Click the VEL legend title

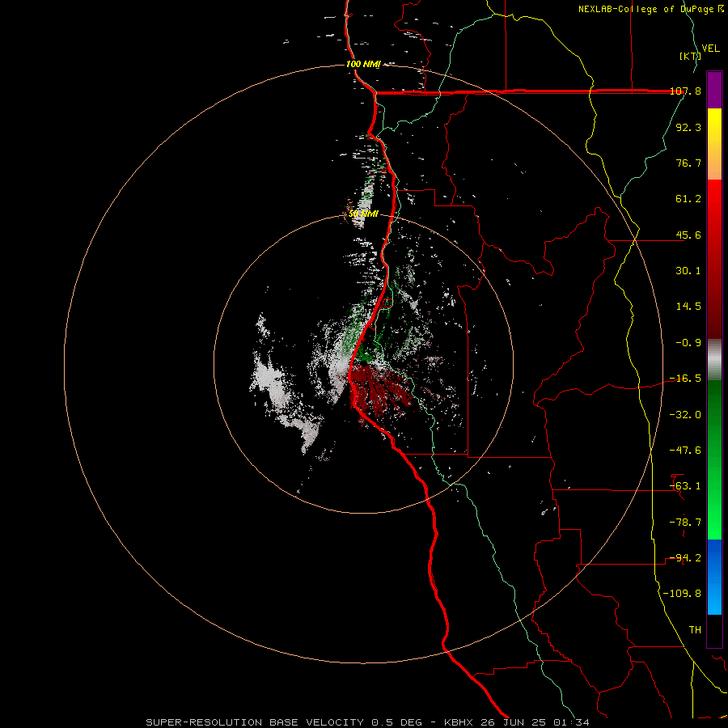click(x=710, y=49)
